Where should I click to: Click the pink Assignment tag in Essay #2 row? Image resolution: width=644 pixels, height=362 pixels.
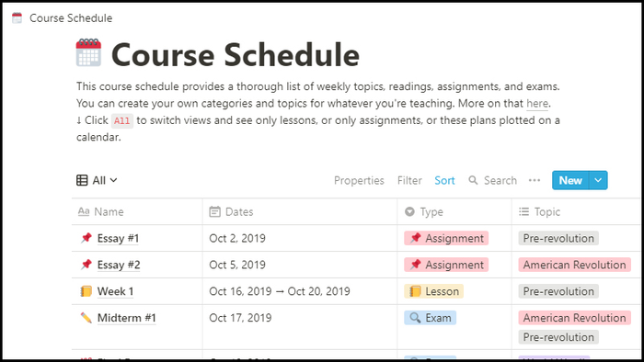446,265
